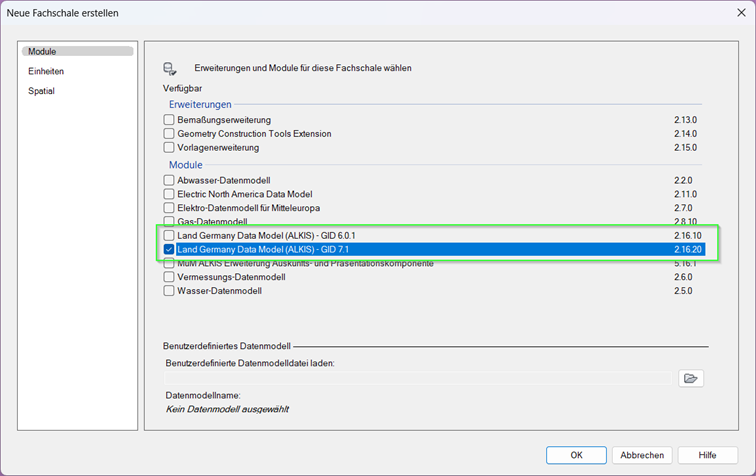Enable the Vorlagenerweiterung checkbox

pos(169,148)
